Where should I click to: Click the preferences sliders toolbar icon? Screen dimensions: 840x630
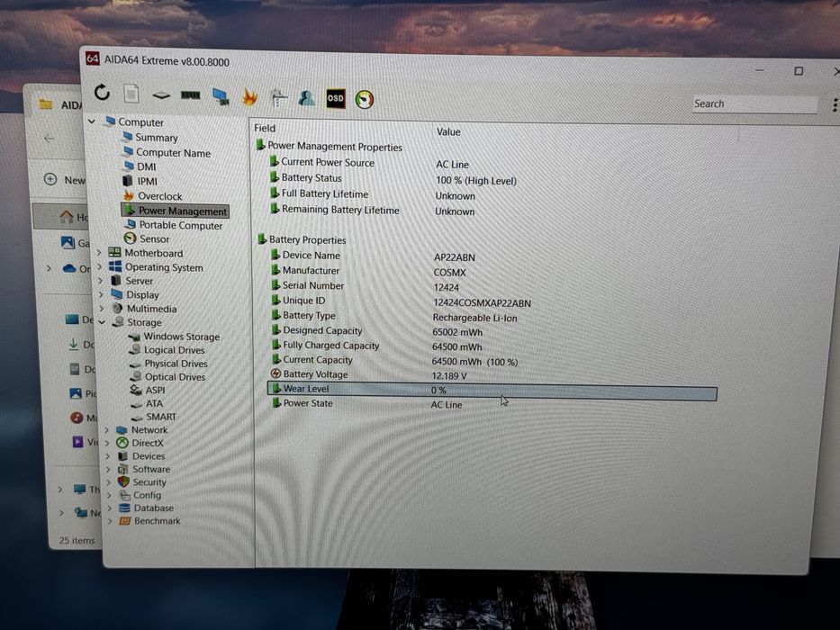click(x=278, y=97)
